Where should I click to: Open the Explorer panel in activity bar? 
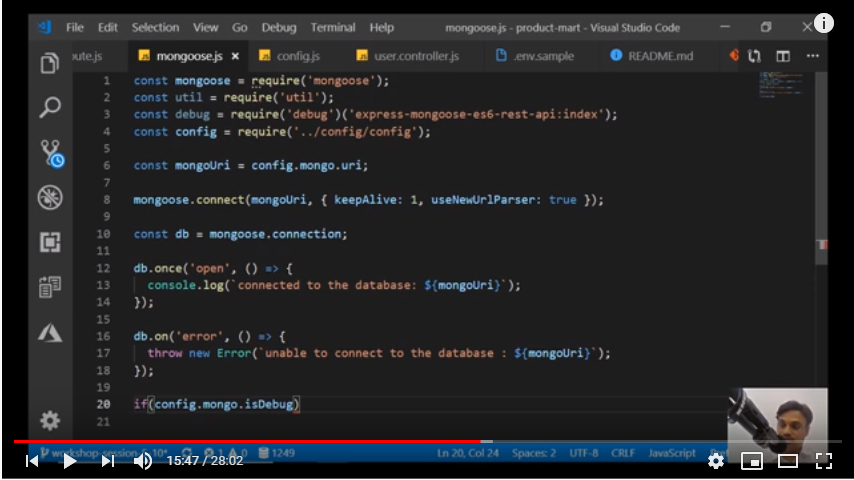point(49,64)
